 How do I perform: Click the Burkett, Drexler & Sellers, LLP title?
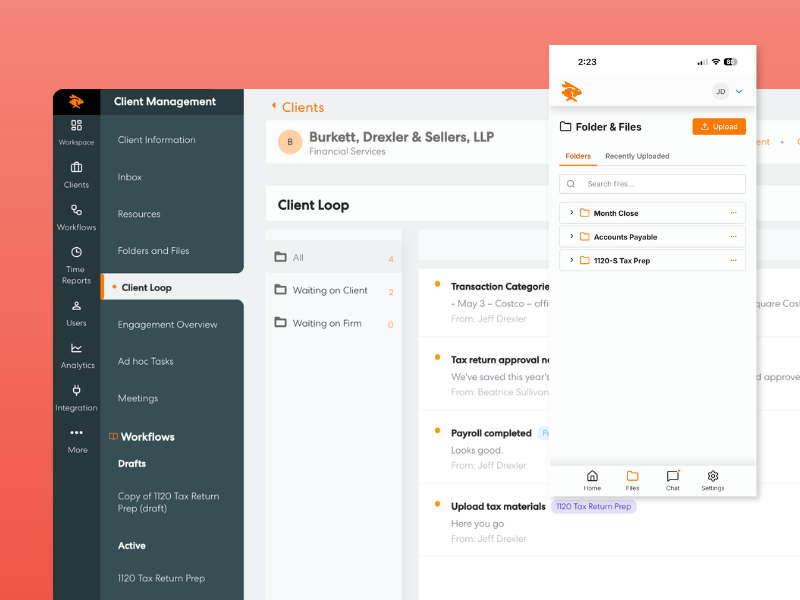pos(402,137)
